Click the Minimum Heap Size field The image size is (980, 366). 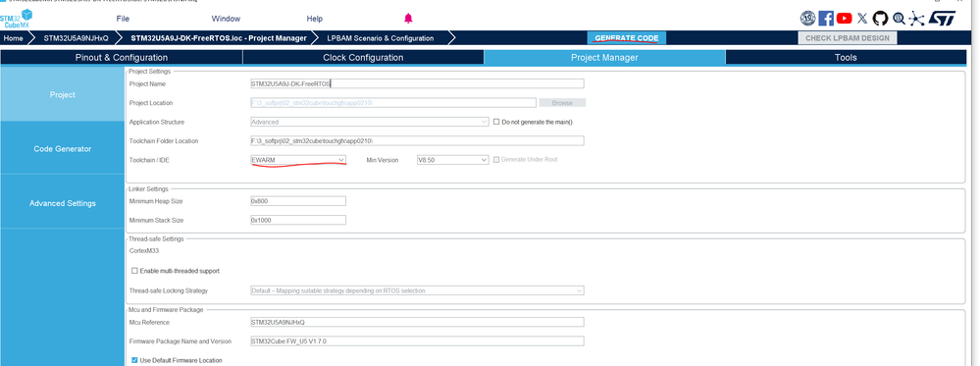(x=298, y=201)
